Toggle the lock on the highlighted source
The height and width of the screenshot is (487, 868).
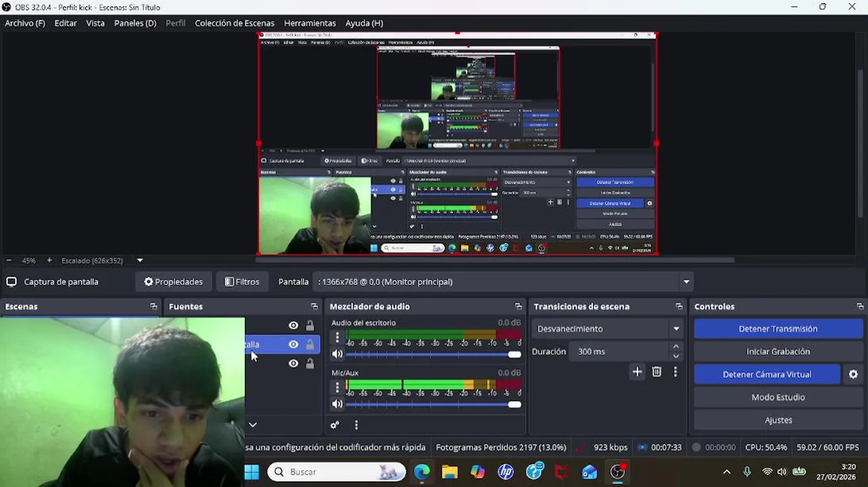point(310,344)
